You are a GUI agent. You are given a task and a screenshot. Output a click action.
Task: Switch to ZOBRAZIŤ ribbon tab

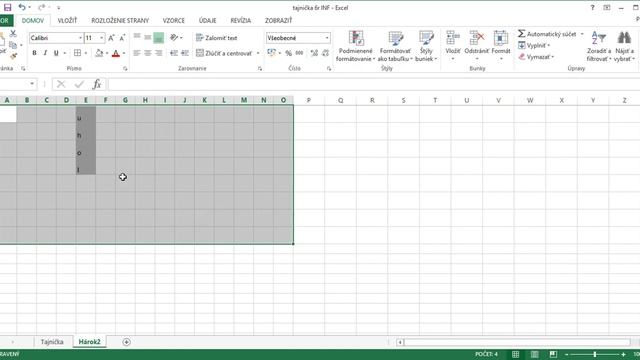coord(278,20)
